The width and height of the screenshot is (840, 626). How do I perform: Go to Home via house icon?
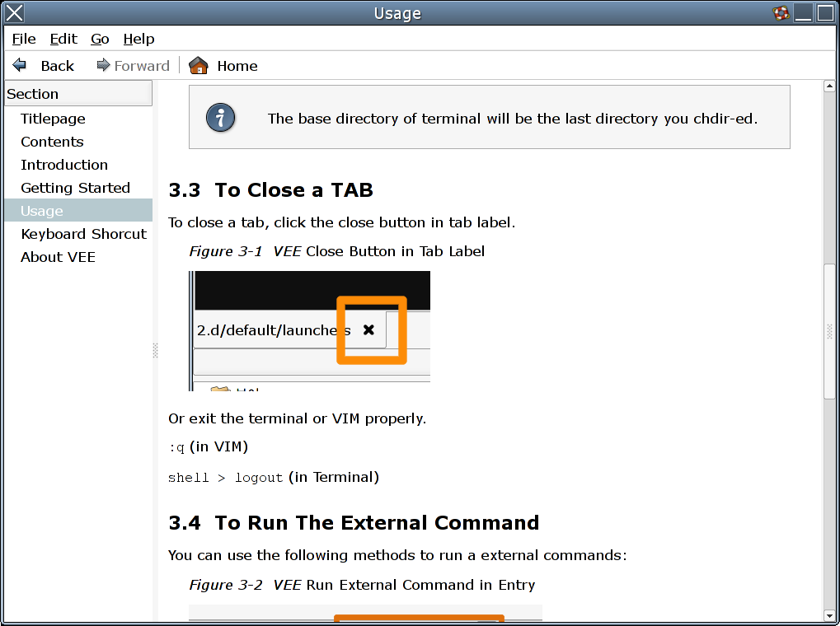199,65
